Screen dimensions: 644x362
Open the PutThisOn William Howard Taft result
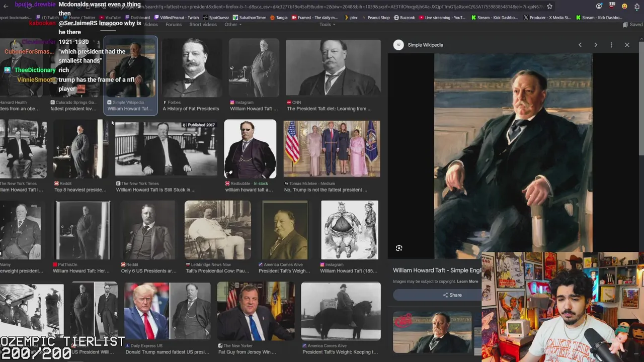82,237
